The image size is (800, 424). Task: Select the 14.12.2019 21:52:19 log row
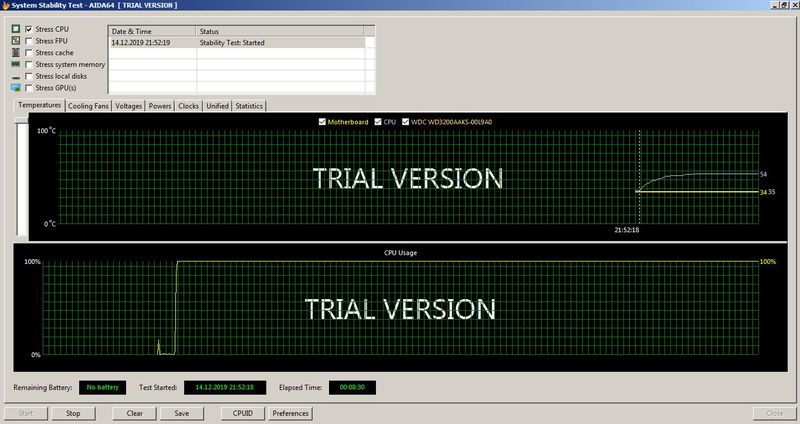pos(237,43)
